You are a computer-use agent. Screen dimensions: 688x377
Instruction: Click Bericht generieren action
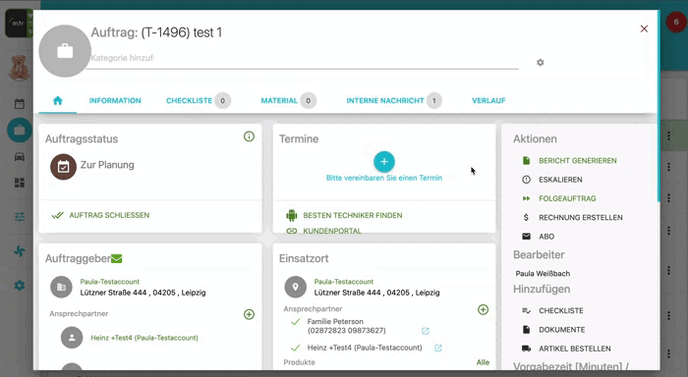(577, 161)
